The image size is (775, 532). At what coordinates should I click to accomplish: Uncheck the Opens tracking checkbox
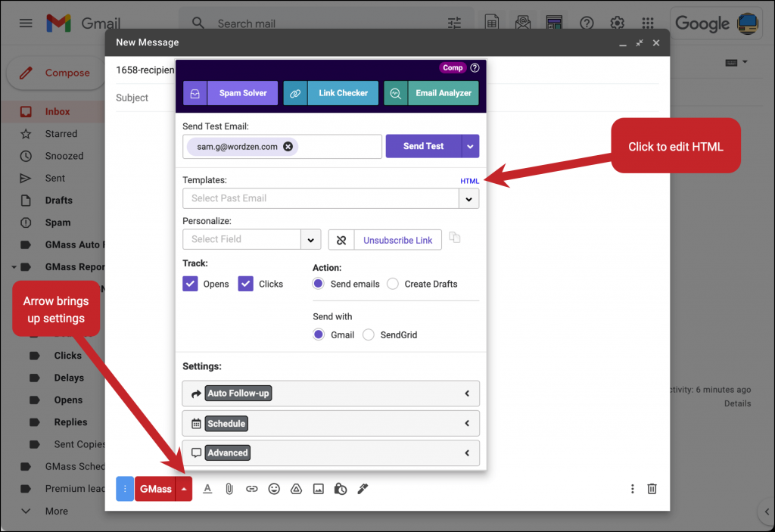tap(188, 283)
